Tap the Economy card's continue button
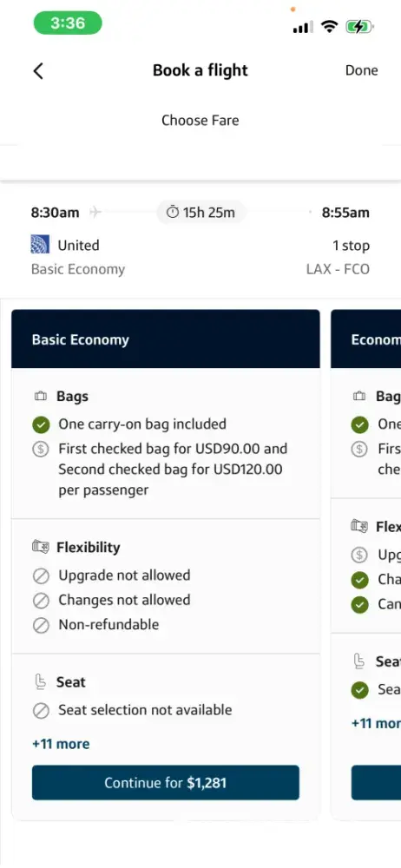The width and height of the screenshot is (401, 868). tap(376, 783)
